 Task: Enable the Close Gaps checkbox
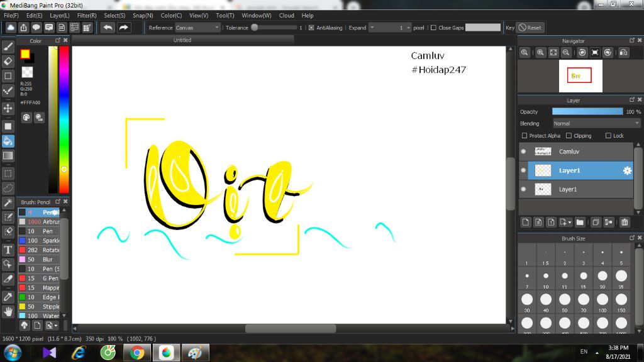(433, 28)
